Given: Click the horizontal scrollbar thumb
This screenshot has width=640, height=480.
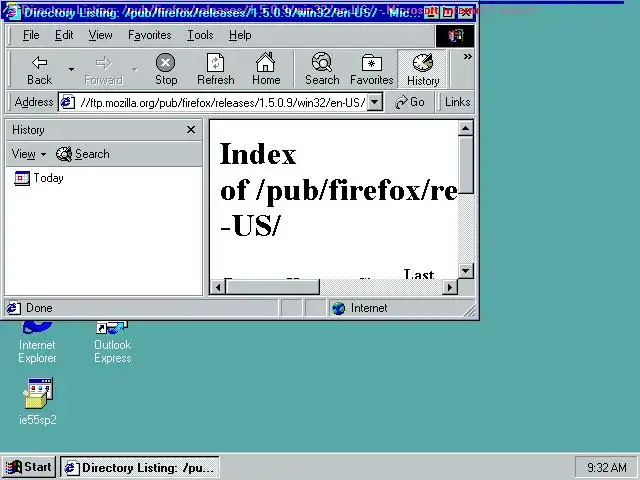Looking at the screenshot, I should pyautogui.click(x=272, y=287).
